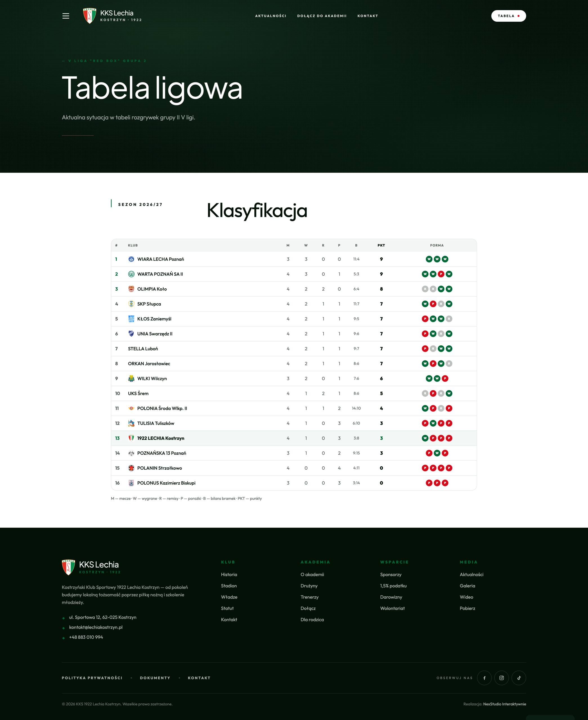Click the STELLA Luboń club name
Screen dimensions: 588x720
[143, 349]
